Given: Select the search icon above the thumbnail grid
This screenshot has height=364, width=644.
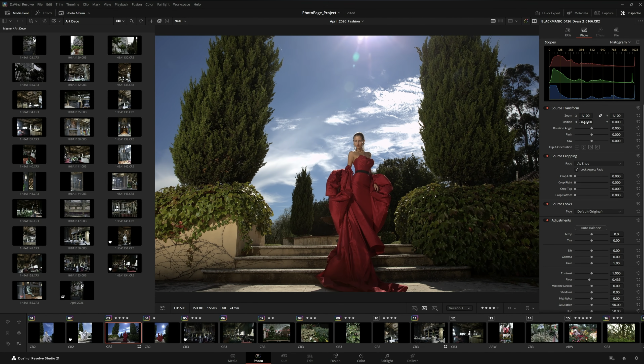Looking at the screenshot, I should [132, 21].
